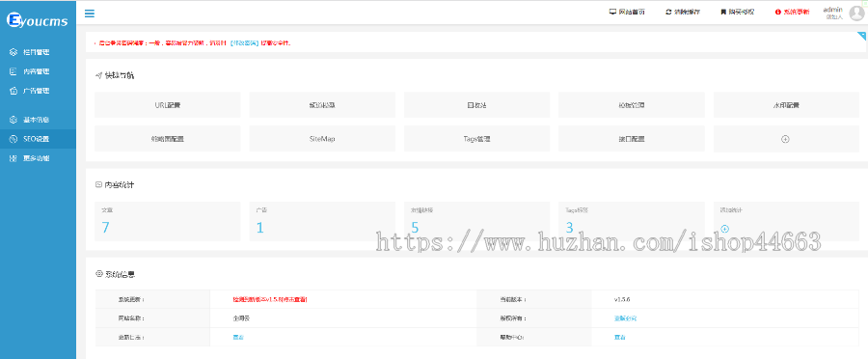Click the refresh icon beside 清除缓存
This screenshot has height=359, width=868.
tap(668, 12)
